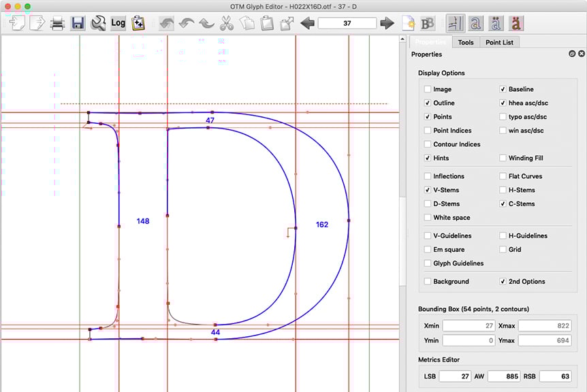Uncheck 2nd Options checkbox
The width and height of the screenshot is (587, 392).
coord(503,281)
